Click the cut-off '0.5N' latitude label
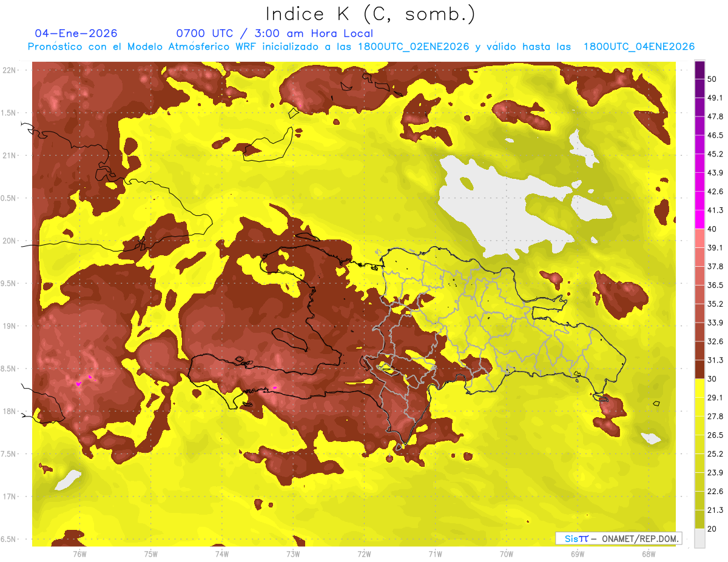The width and height of the screenshot is (728, 562). [10, 198]
